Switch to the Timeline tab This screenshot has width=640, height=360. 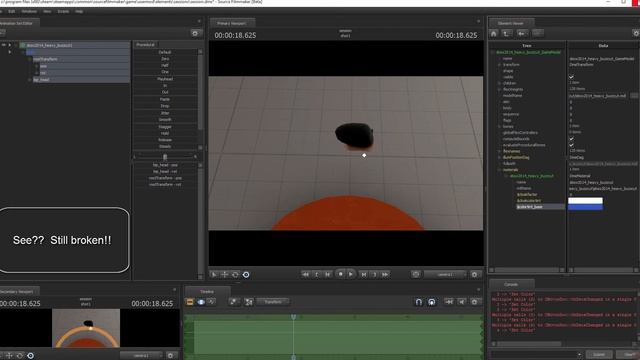pyautogui.click(x=207, y=291)
